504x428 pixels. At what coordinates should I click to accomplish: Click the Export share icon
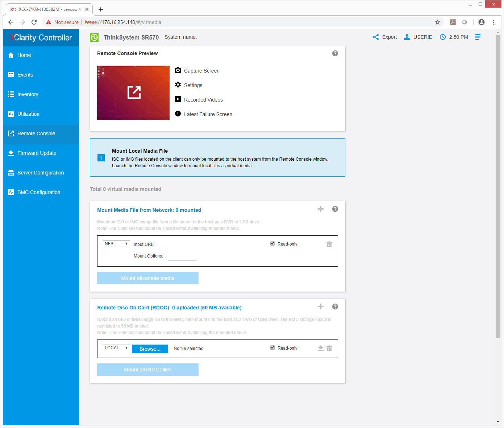376,37
